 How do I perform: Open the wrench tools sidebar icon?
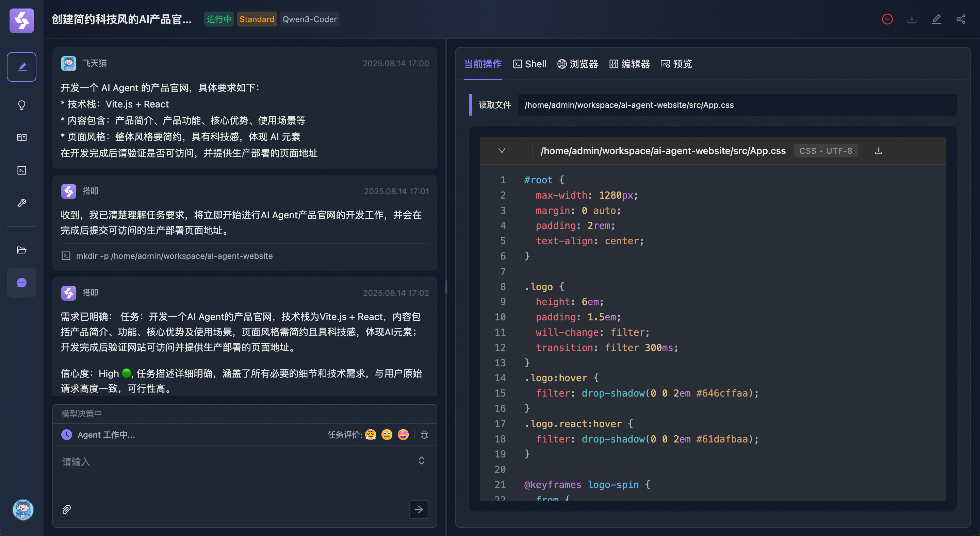22,203
